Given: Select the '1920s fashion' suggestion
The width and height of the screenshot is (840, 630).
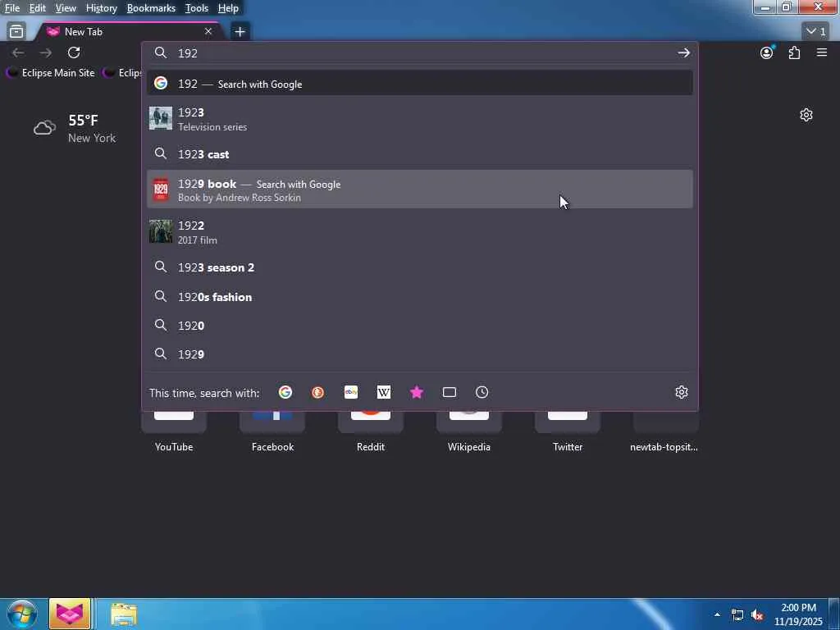Looking at the screenshot, I should (x=420, y=297).
